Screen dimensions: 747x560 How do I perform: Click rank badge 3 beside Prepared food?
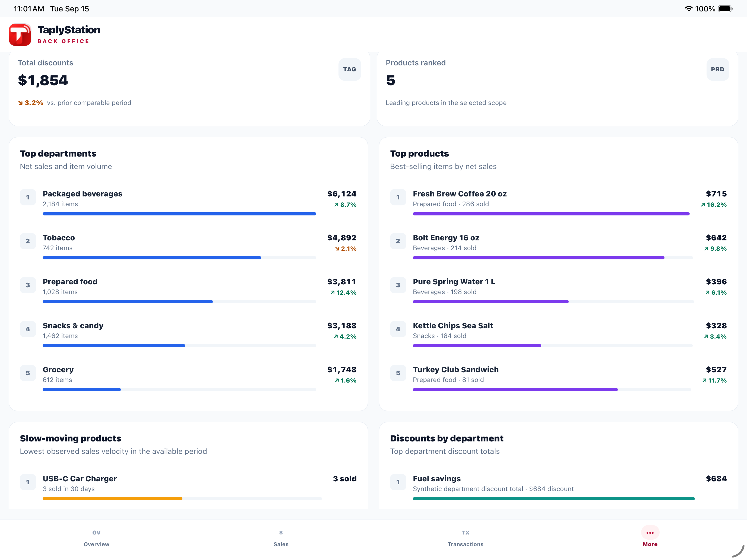click(x=28, y=285)
